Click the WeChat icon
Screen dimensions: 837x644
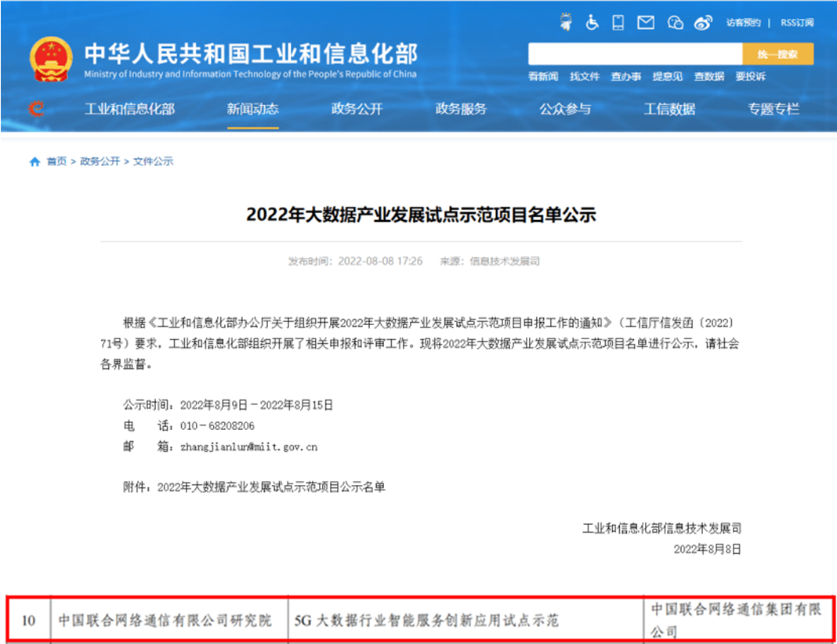[676, 23]
